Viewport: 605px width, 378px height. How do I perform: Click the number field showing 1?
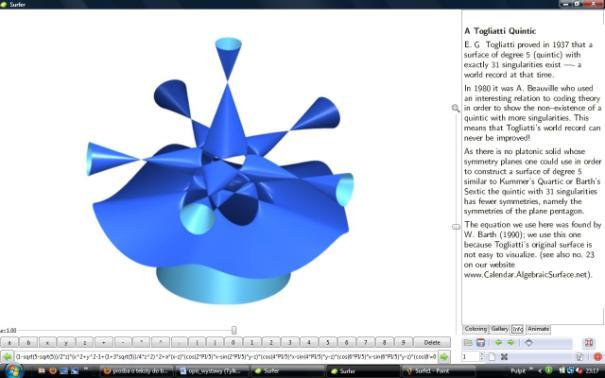pos(470,357)
